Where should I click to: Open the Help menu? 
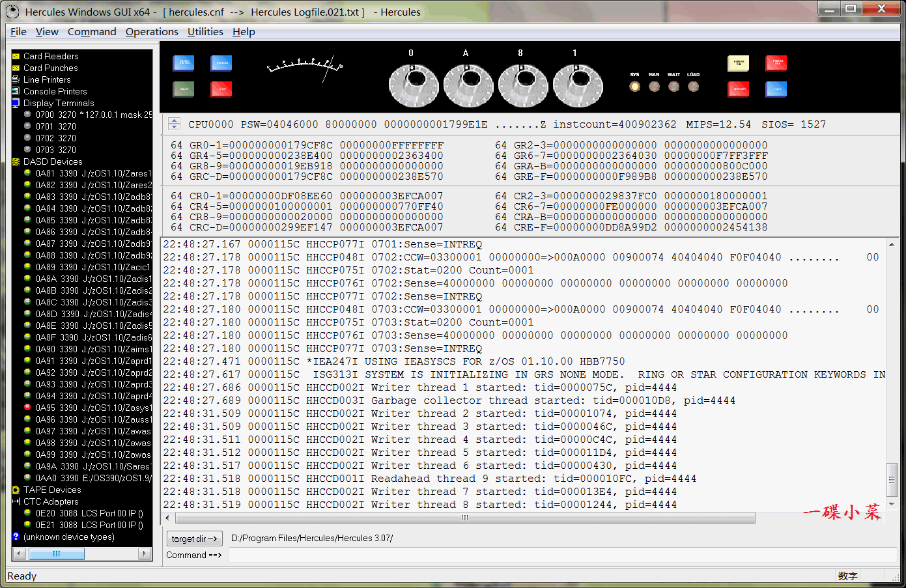click(244, 31)
